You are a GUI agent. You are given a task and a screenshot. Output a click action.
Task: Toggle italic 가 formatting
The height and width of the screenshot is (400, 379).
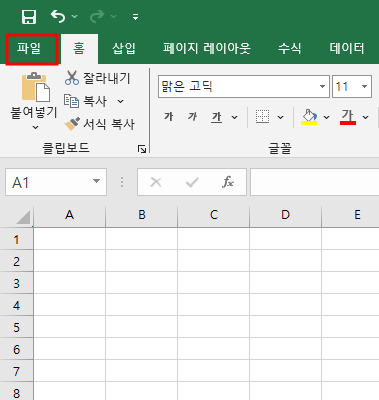click(x=192, y=117)
